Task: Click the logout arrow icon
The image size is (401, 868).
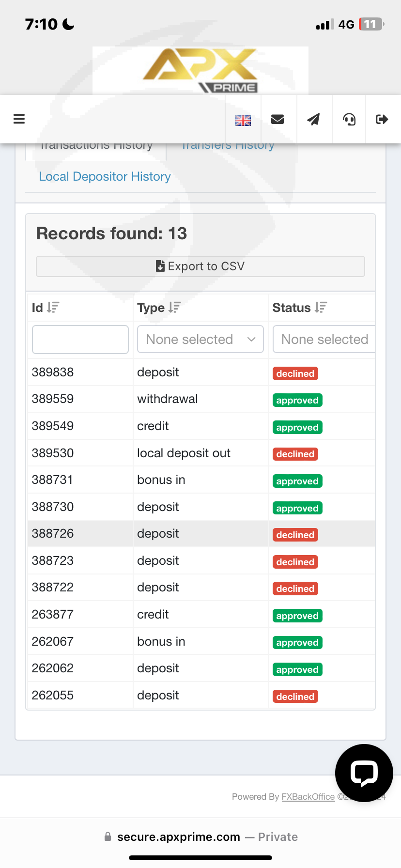Action: point(382,119)
